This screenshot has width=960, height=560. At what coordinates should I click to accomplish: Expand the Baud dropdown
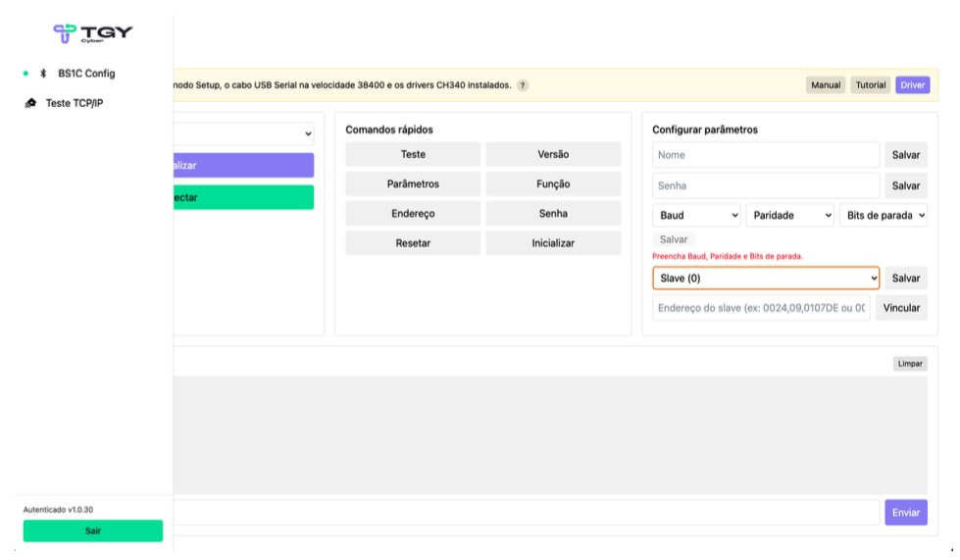click(x=697, y=216)
